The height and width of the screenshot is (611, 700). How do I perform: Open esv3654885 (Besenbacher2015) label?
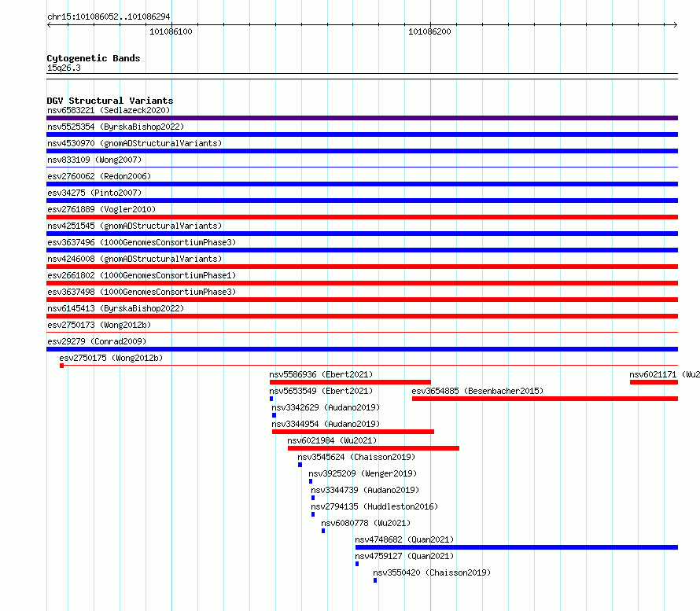pos(477,391)
